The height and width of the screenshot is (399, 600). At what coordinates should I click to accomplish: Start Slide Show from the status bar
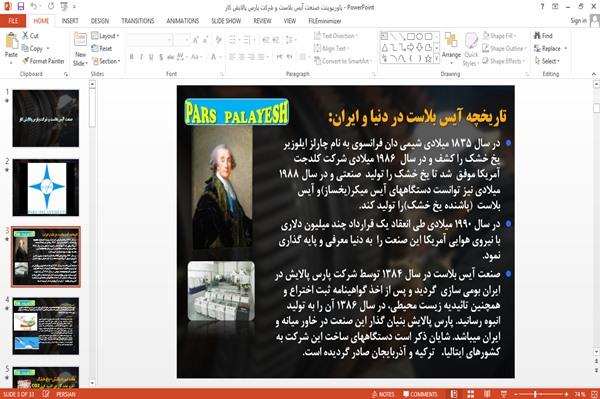click(x=504, y=394)
